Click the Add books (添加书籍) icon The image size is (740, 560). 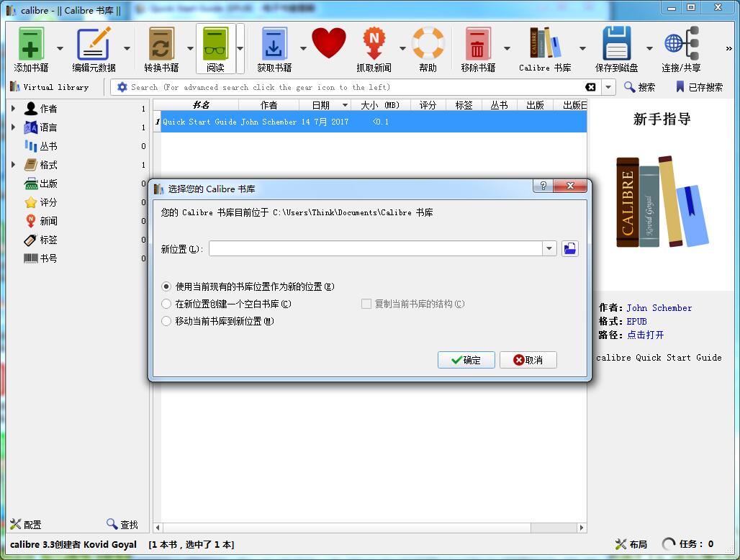[31, 43]
